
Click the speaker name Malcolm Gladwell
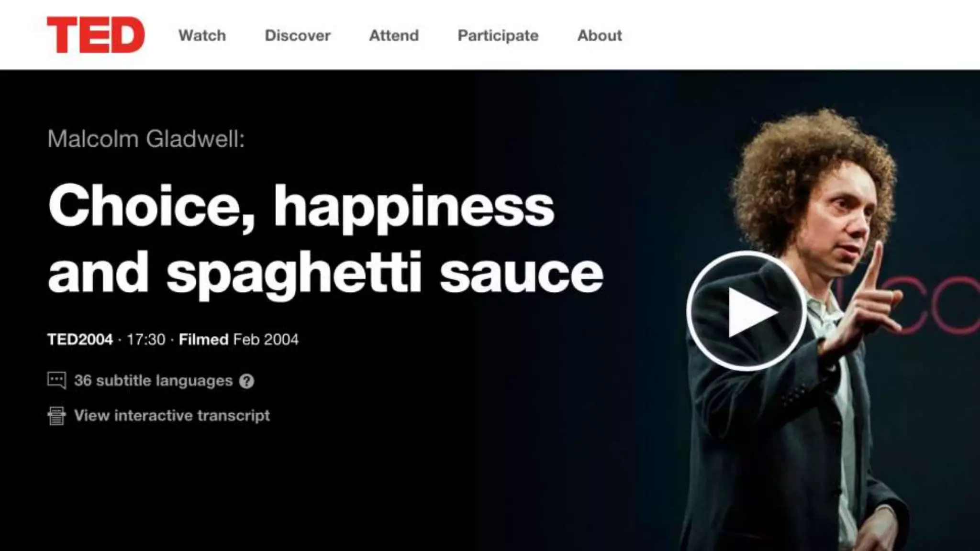coord(146,139)
